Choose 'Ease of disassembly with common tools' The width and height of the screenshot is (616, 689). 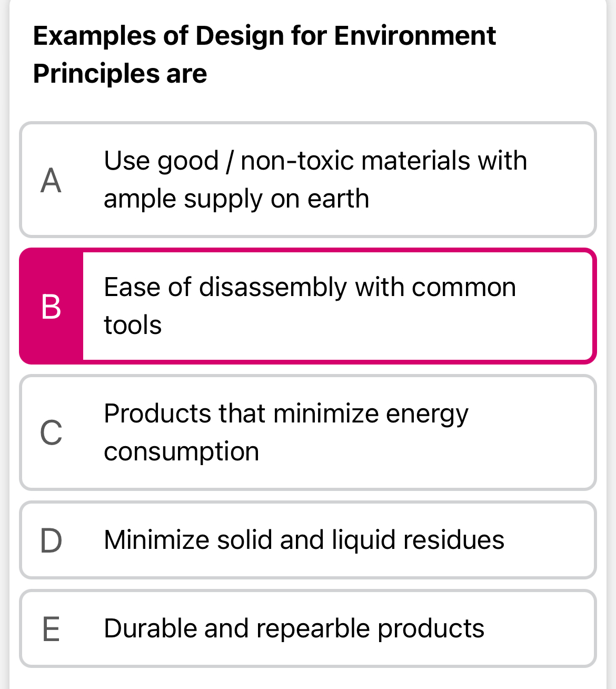coord(310,306)
